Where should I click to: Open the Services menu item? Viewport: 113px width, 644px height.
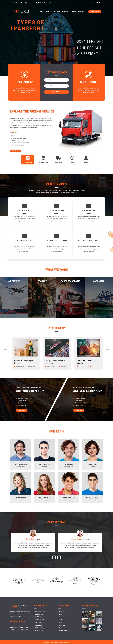[57, 12]
